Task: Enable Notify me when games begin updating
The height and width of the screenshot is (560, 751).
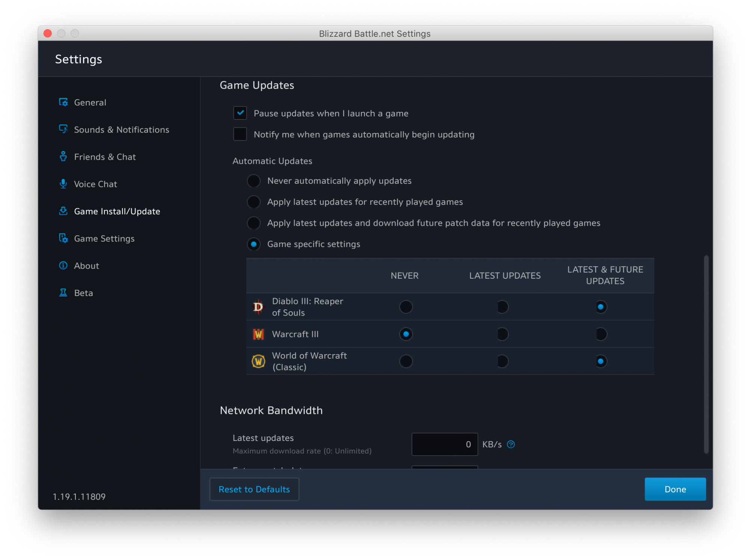Action: pos(240,134)
